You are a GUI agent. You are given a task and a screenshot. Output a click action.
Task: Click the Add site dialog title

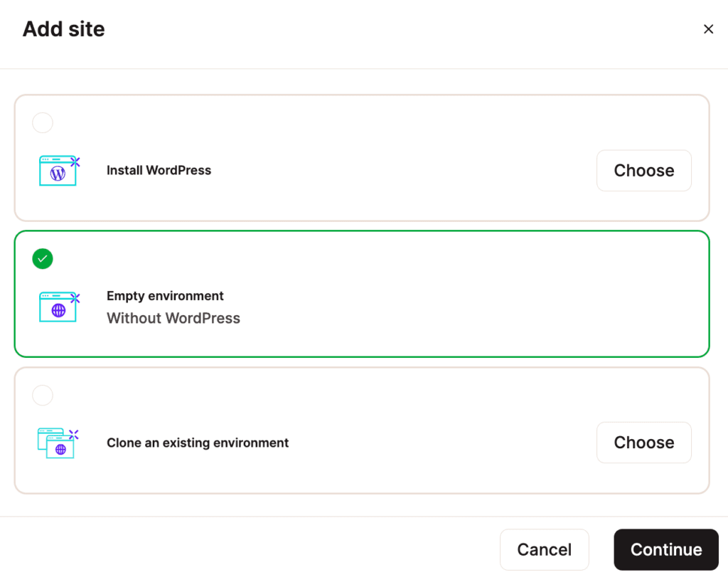[x=63, y=28]
